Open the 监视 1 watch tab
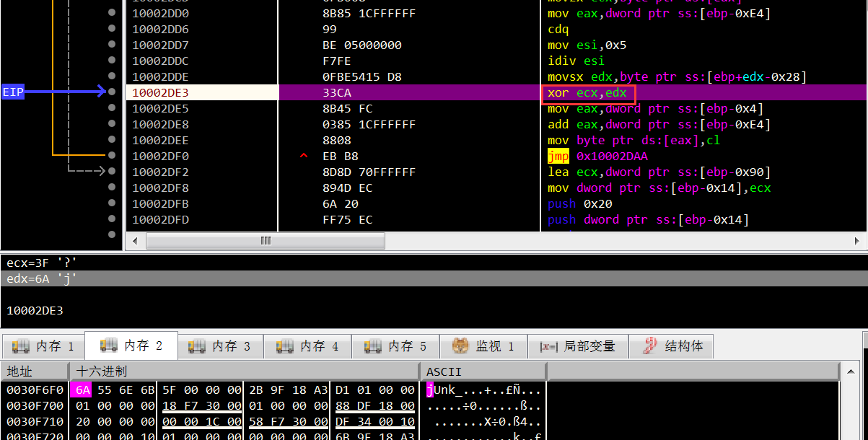 (483, 346)
